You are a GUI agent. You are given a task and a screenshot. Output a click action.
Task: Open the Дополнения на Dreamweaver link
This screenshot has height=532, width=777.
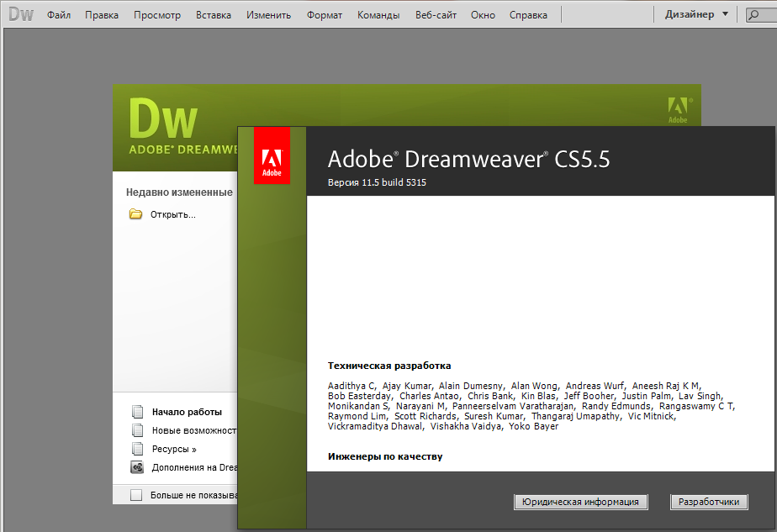click(x=194, y=467)
